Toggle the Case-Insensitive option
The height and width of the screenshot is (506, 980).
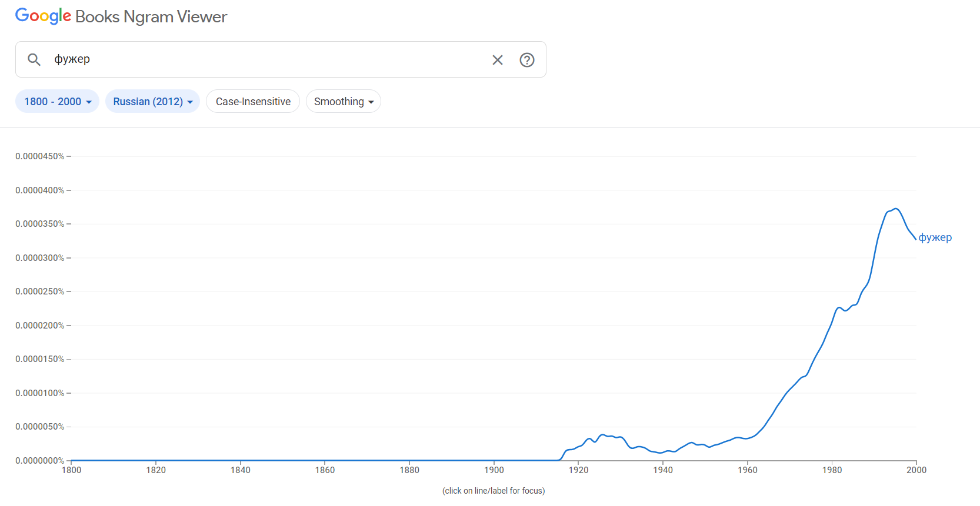pos(253,102)
